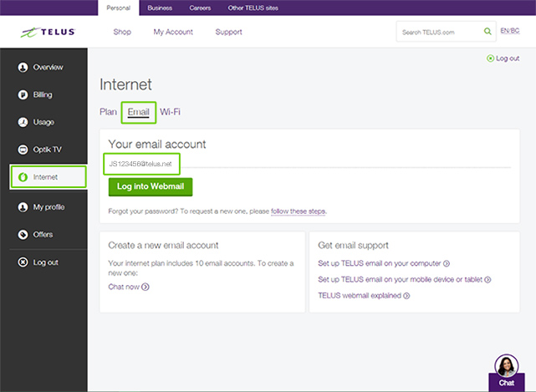This screenshot has height=392, width=536.
Task: Go to Offers in the sidebar
Action: click(x=43, y=235)
